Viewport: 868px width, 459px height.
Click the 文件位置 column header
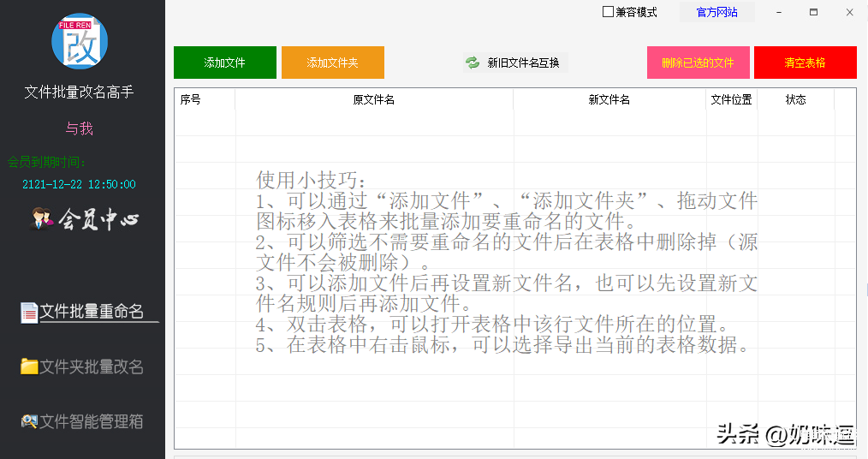click(732, 99)
